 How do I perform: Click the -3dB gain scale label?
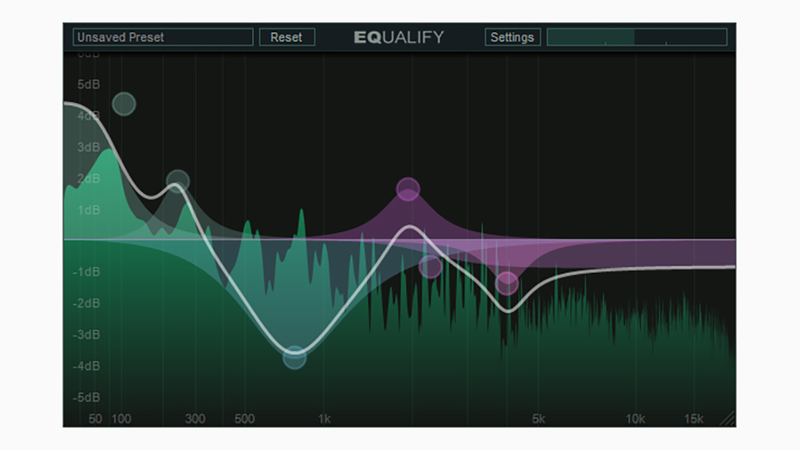click(86, 335)
